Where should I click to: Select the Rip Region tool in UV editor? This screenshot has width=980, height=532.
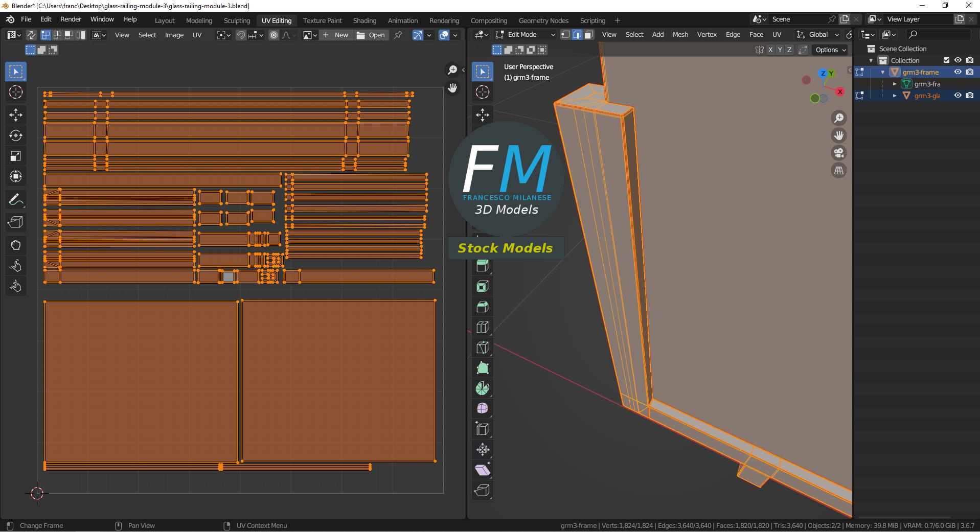click(15, 222)
